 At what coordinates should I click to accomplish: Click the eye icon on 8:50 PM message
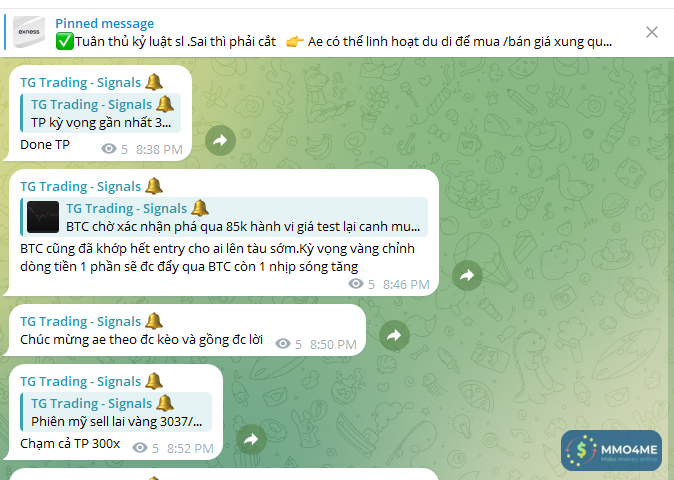[x=283, y=344]
